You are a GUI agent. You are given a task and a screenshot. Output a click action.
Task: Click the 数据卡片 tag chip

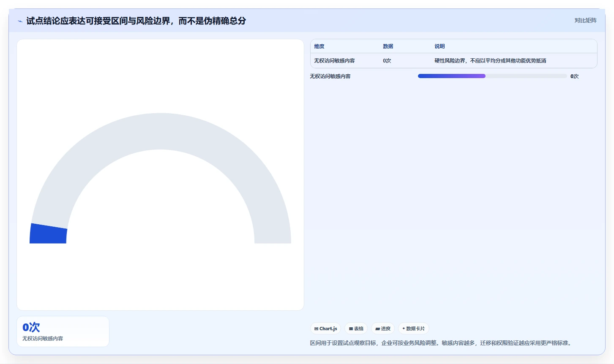tap(414, 329)
